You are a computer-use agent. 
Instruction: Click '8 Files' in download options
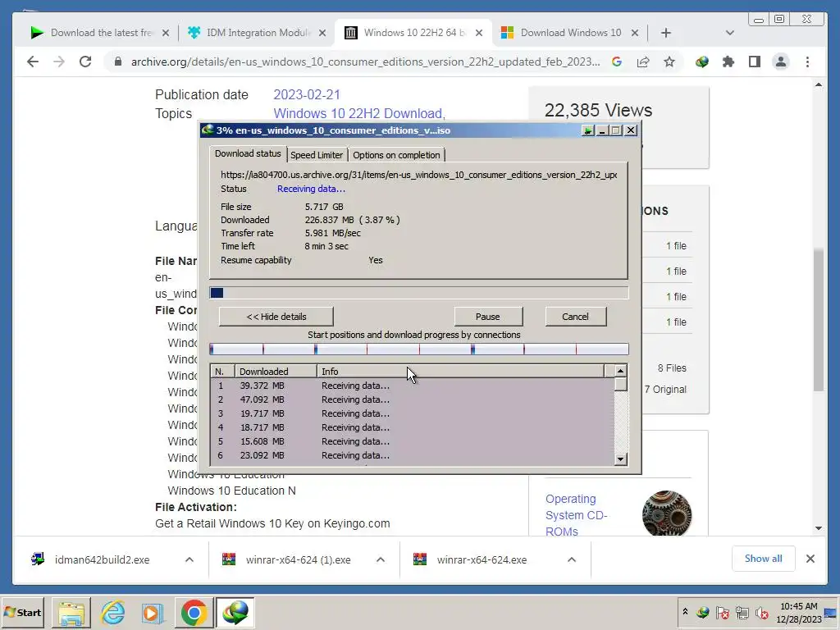(x=672, y=368)
